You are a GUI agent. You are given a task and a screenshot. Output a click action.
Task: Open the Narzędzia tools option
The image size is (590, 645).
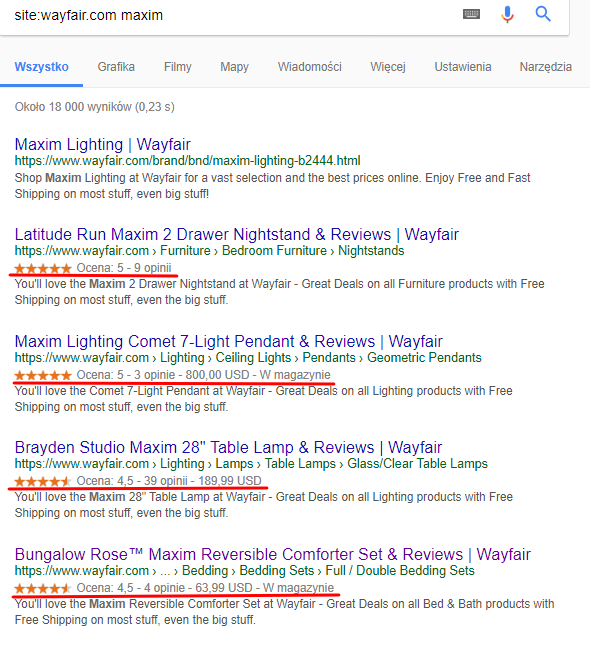pyautogui.click(x=546, y=67)
